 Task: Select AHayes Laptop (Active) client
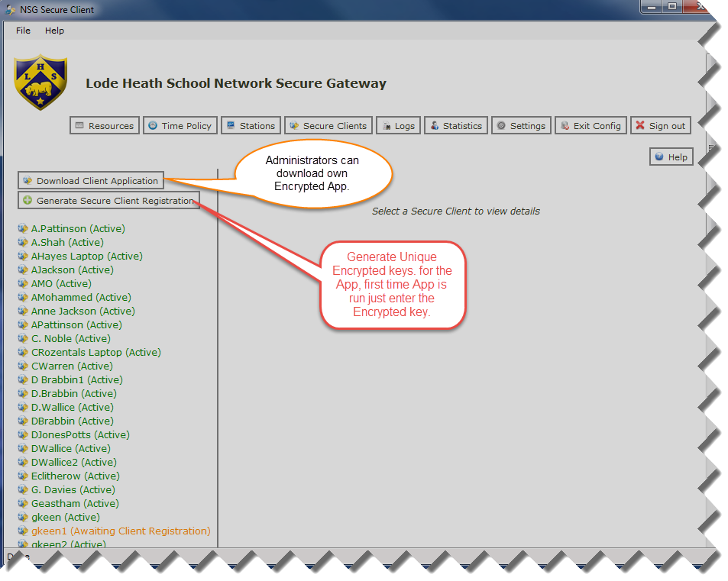(x=86, y=256)
